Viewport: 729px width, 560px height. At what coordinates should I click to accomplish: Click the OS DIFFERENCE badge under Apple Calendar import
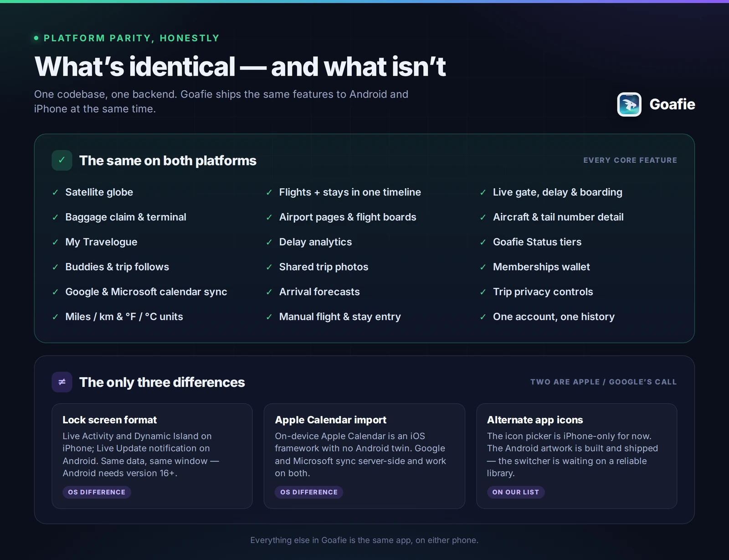(309, 492)
